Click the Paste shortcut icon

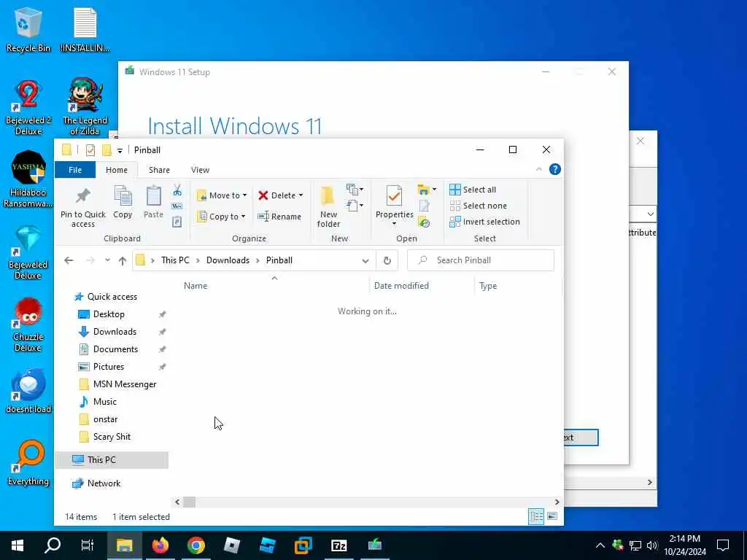tap(177, 222)
